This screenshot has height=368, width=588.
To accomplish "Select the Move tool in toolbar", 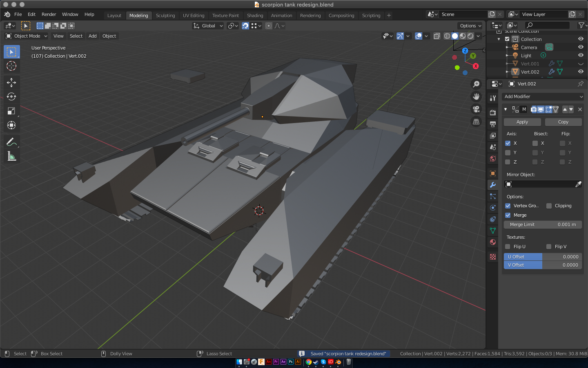I will coord(11,83).
